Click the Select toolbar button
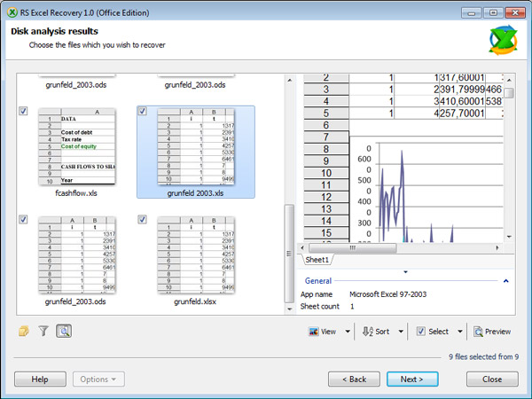Viewport: 532px width, 399px height. (433, 332)
